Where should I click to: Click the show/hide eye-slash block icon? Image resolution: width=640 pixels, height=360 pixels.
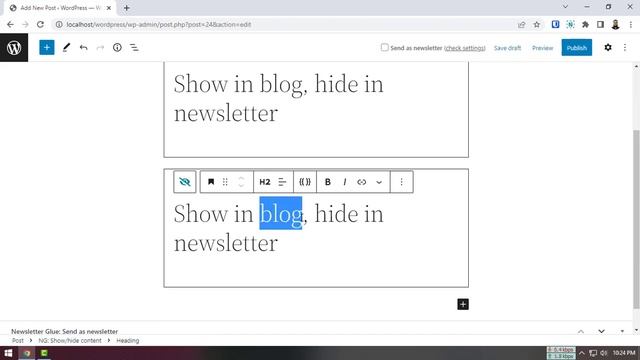[x=184, y=182]
